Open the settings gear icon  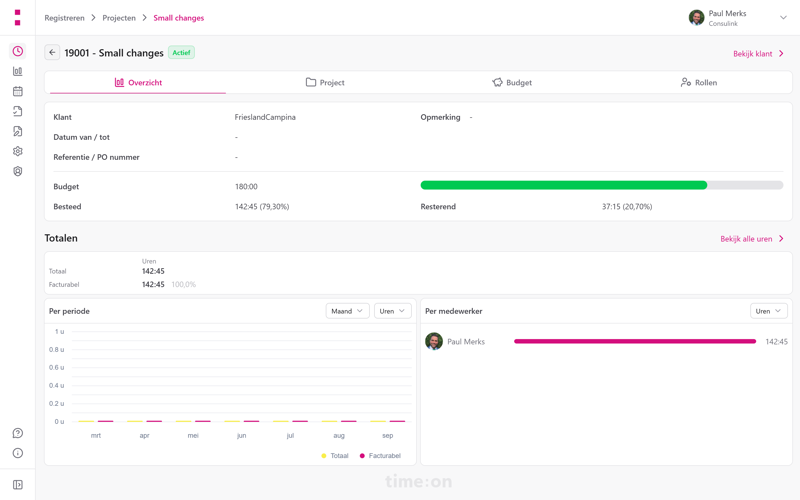[x=17, y=151]
